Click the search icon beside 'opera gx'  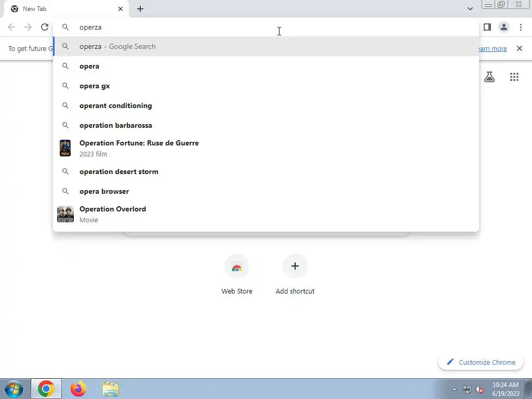tap(65, 86)
